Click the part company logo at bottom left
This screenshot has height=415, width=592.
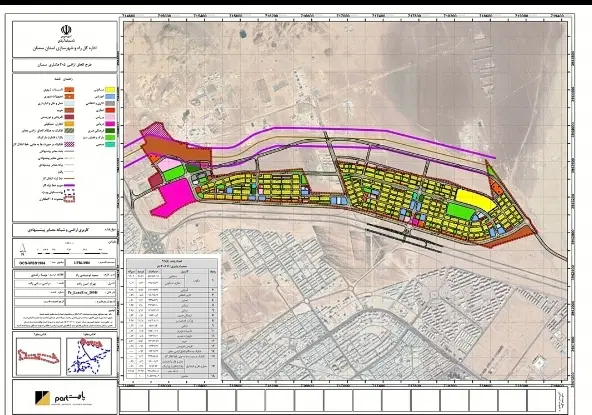(60, 398)
